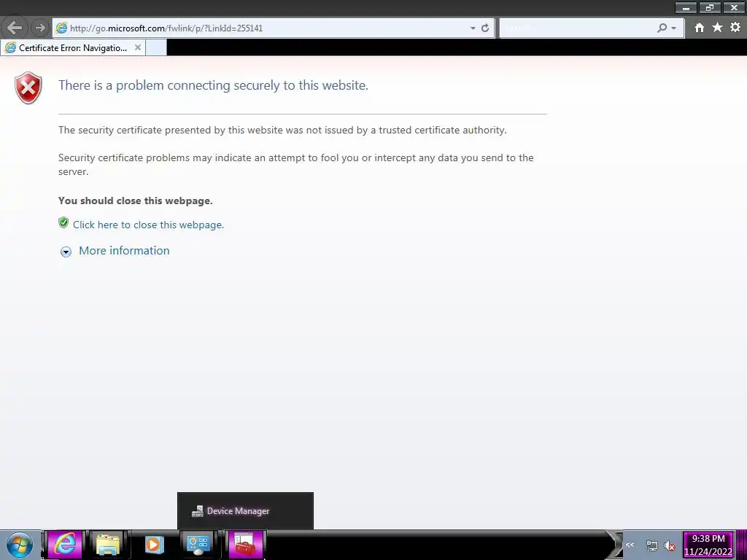The width and height of the screenshot is (747, 560).
Task: Click the green shield icon
Action: pos(63,223)
